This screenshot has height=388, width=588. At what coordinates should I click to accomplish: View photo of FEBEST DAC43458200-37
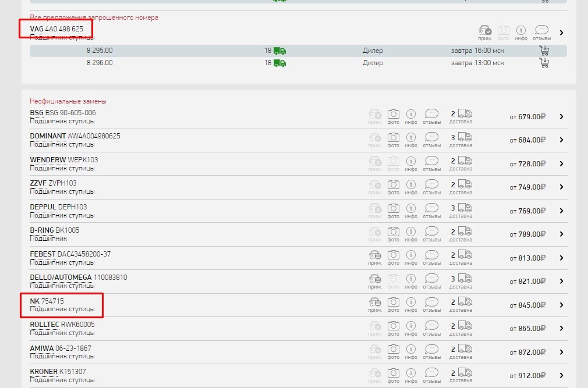[x=393, y=258]
